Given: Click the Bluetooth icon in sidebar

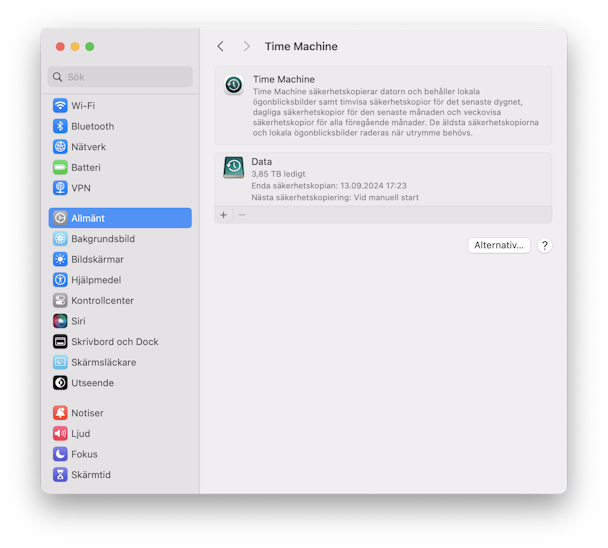Looking at the screenshot, I should pyautogui.click(x=60, y=126).
